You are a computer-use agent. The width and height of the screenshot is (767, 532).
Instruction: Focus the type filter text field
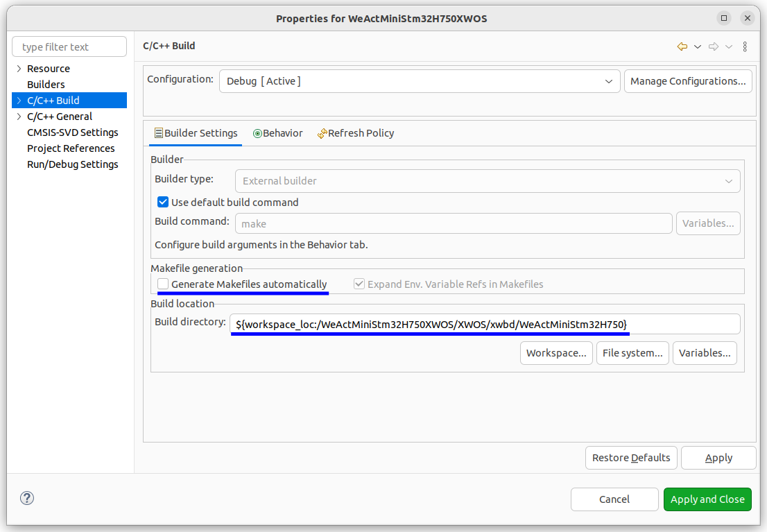coord(69,47)
